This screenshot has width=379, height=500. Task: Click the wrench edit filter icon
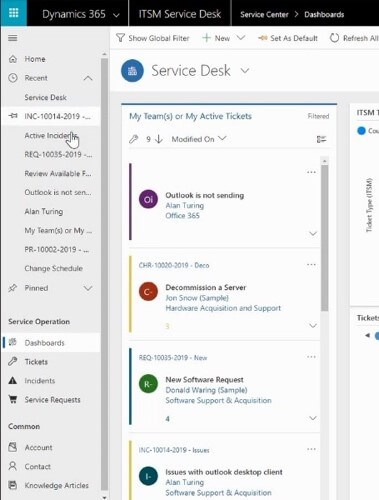(134, 139)
